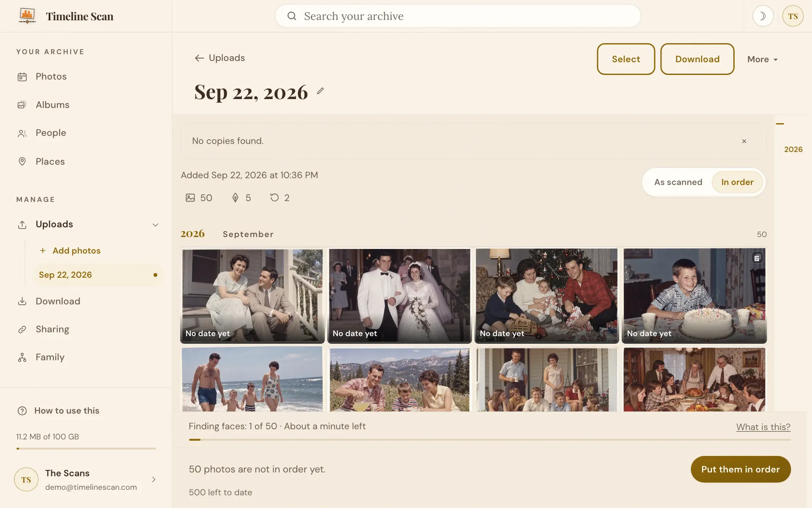Viewport: 812px width, 508px height.
Task: Open the Christmas tree family photo
Action: (547, 295)
